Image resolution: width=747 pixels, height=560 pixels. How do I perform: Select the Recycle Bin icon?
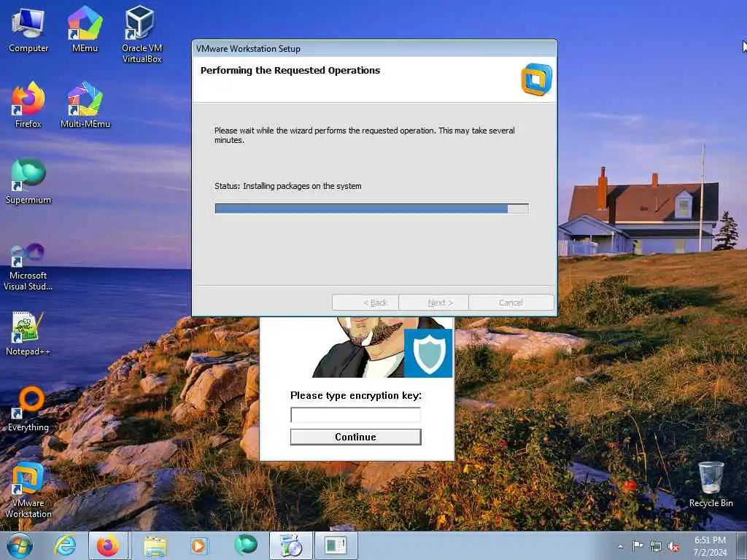pos(711,484)
